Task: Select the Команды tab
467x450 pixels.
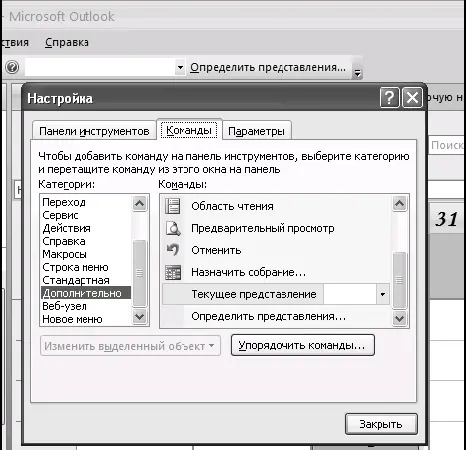Action: (189, 130)
